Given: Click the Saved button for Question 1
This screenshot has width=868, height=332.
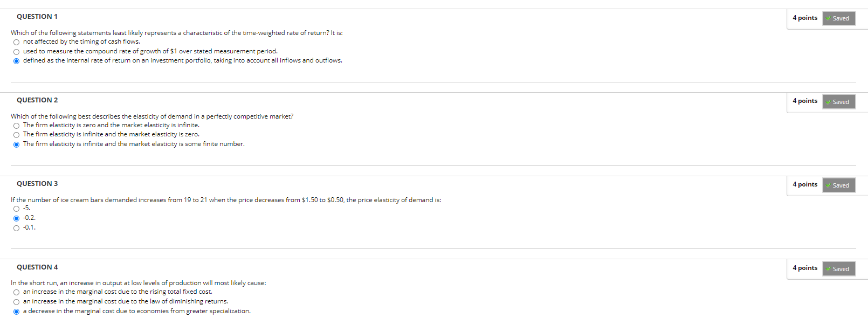Looking at the screenshot, I should point(839,18).
